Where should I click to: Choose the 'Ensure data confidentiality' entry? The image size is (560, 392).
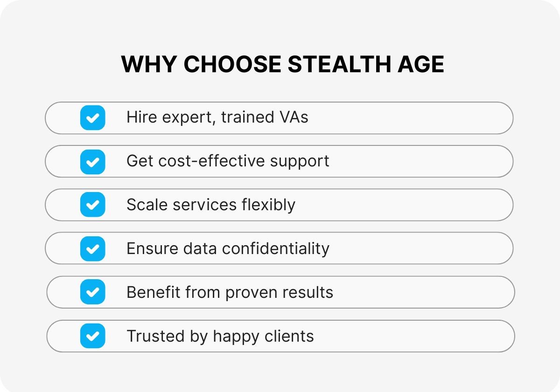[x=228, y=248]
